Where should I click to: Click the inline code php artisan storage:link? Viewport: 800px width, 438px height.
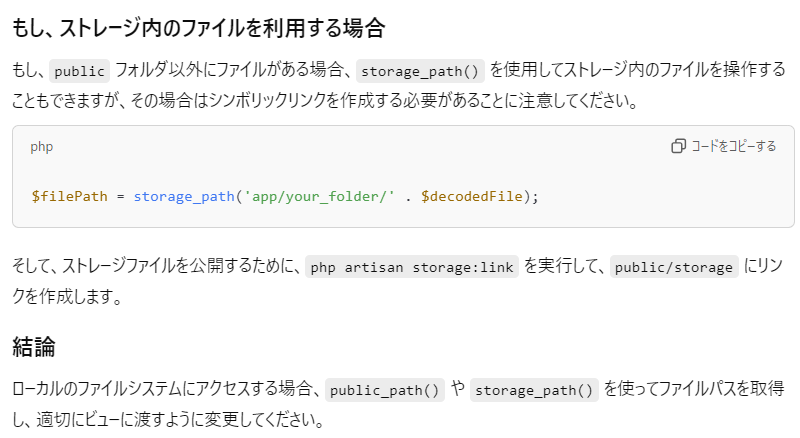coord(412,267)
